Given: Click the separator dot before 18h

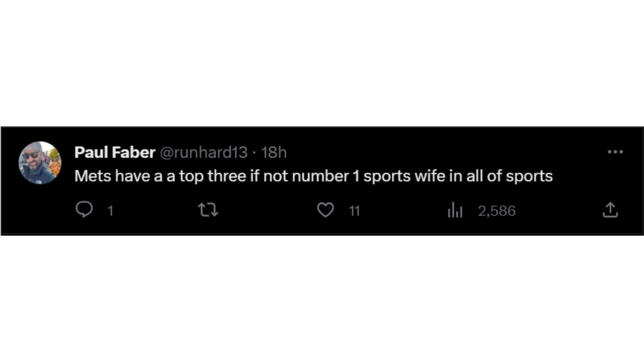Looking at the screenshot, I should pyautogui.click(x=254, y=153).
